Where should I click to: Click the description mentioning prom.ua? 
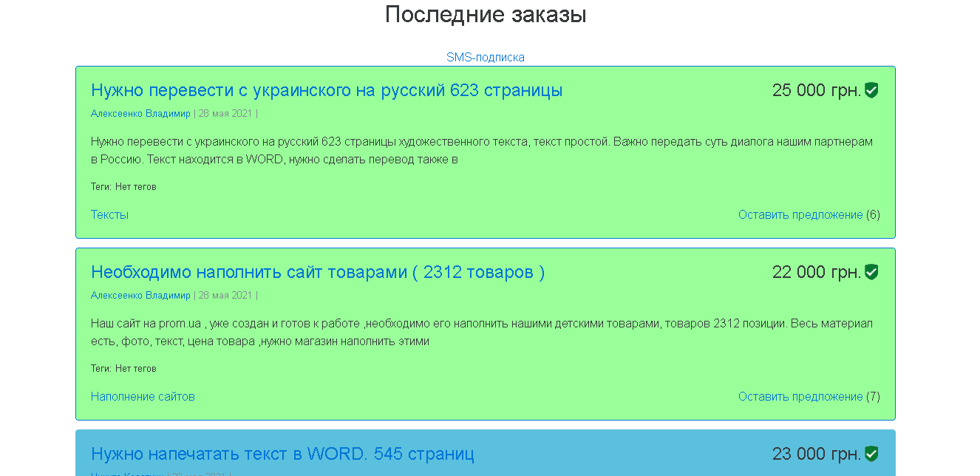[x=481, y=333]
